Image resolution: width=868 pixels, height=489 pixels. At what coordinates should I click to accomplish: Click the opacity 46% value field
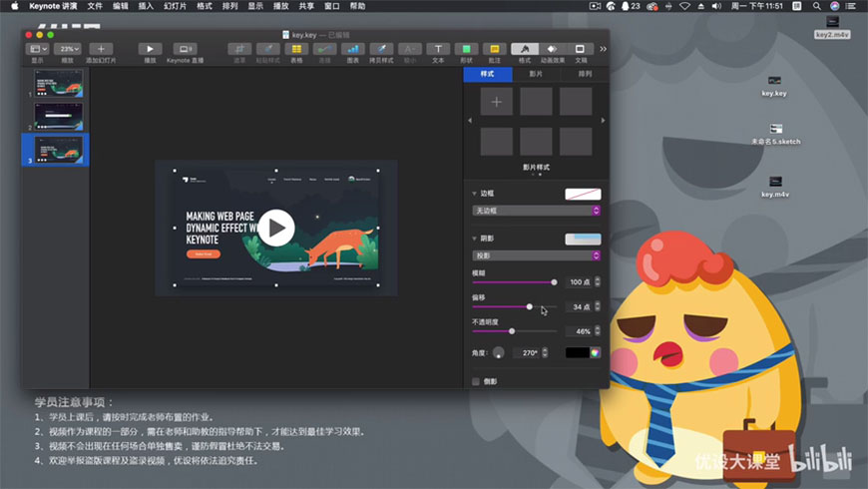click(579, 331)
